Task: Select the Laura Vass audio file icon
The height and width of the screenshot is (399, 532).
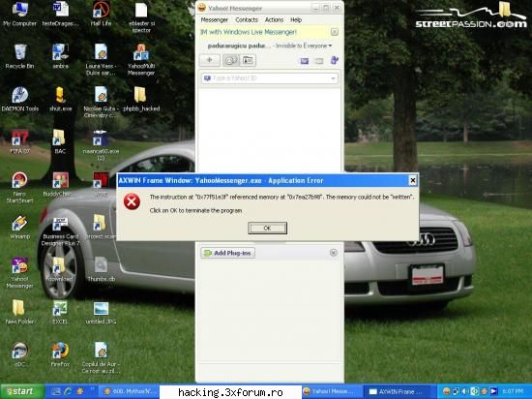Action: point(101,60)
